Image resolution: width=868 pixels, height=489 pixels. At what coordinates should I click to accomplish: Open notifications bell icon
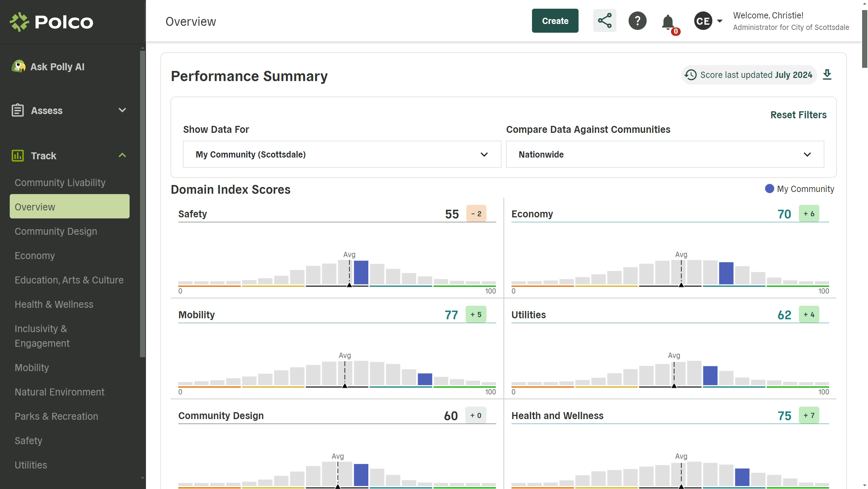tap(668, 22)
